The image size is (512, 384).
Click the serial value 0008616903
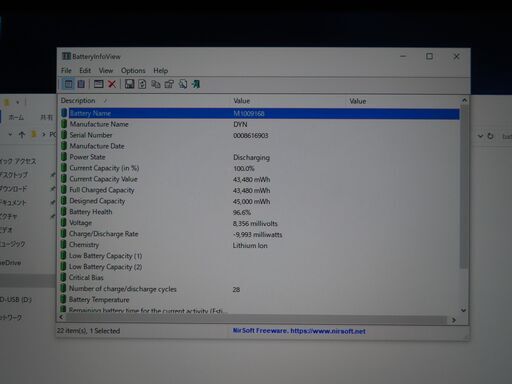click(251, 135)
